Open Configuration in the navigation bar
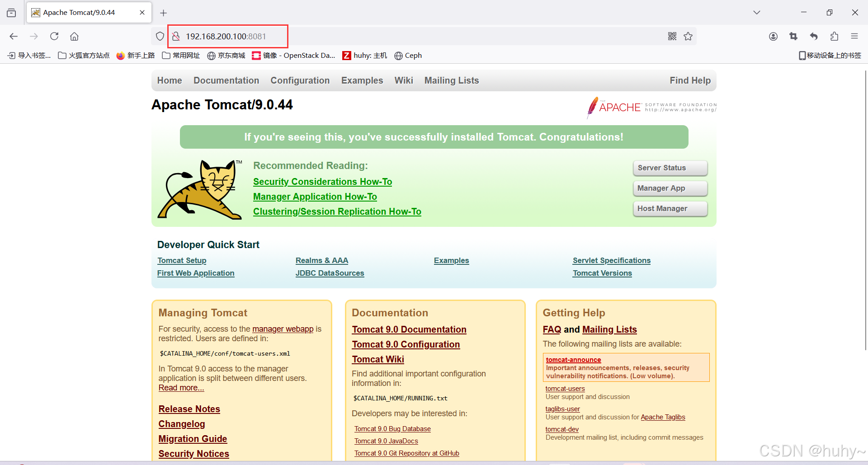 (x=300, y=80)
